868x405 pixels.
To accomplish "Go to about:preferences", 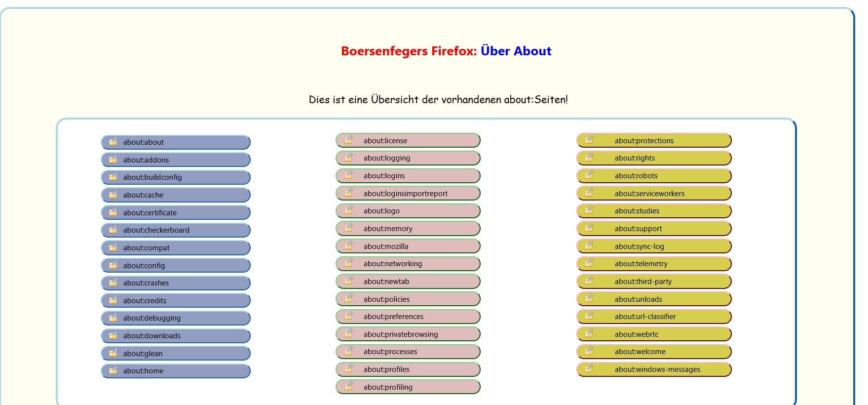I will tap(408, 316).
